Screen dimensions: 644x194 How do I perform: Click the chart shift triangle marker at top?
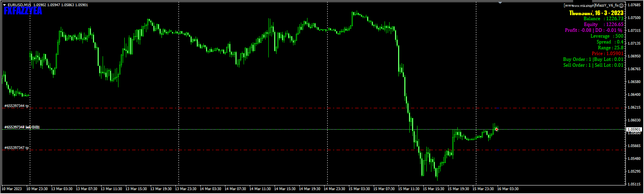point(500,3)
